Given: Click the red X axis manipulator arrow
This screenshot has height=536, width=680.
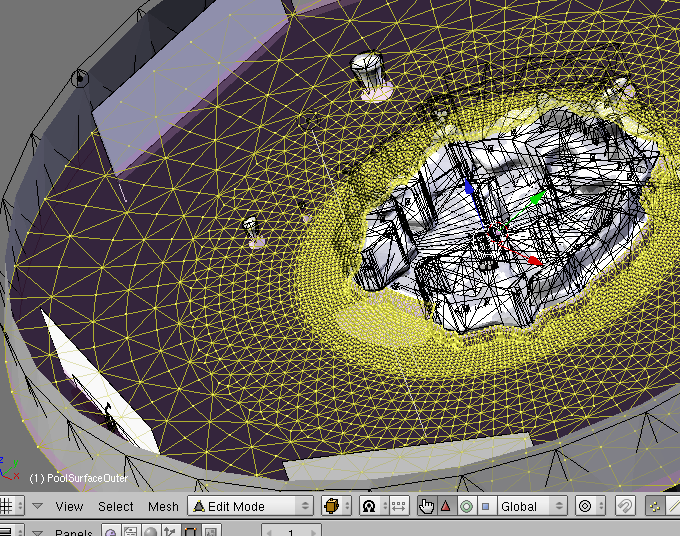Looking at the screenshot, I should point(535,260).
